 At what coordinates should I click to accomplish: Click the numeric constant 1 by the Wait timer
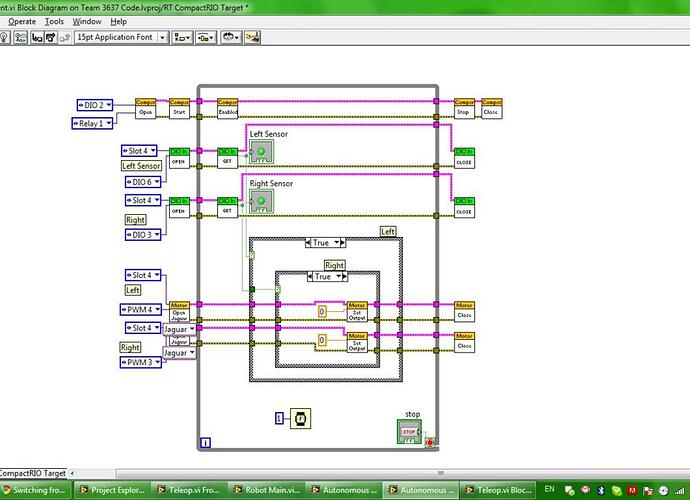pos(279,418)
